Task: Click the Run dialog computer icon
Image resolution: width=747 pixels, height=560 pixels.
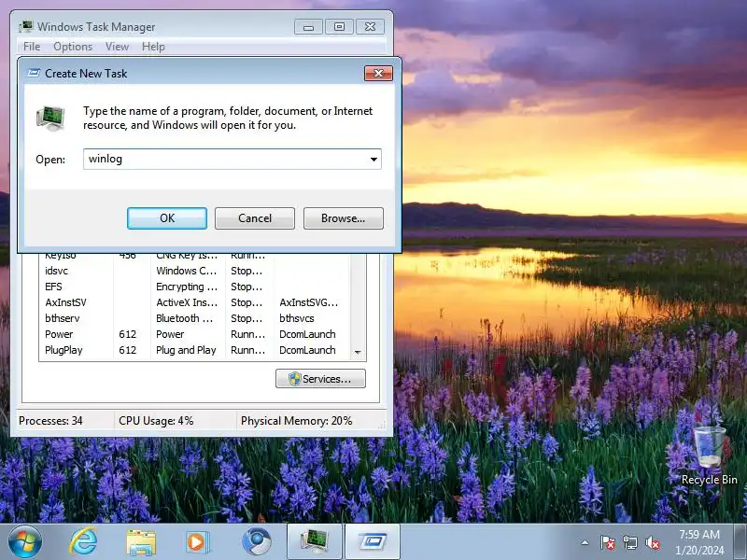Action: (x=50, y=119)
